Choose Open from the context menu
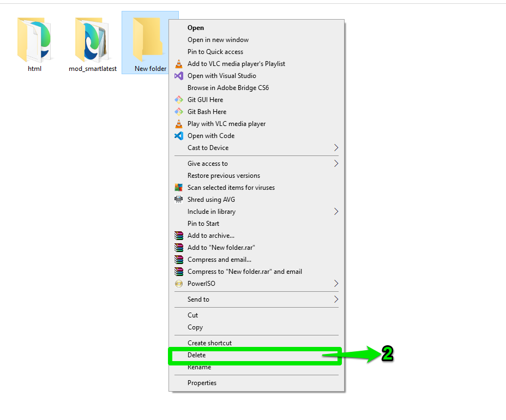 click(257, 28)
